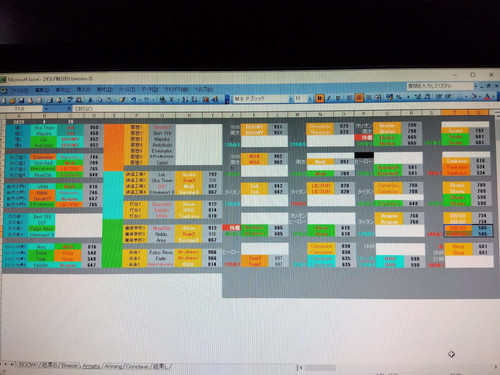
Task: Click the Fill Color paint bucket
Action: (x=474, y=97)
